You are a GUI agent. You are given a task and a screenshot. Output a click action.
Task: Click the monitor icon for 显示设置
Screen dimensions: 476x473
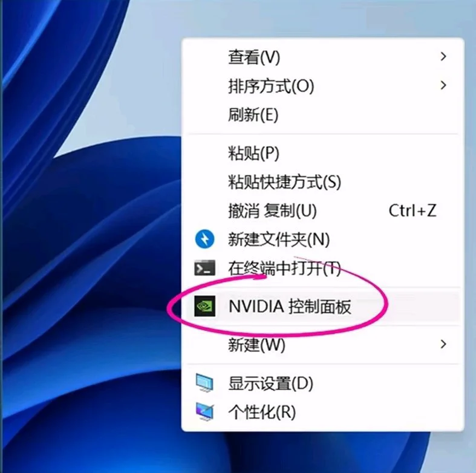click(204, 383)
